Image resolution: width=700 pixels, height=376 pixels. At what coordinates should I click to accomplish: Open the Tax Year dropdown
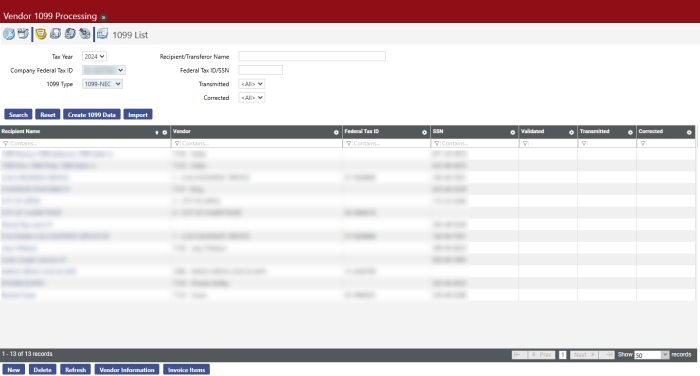(94, 56)
